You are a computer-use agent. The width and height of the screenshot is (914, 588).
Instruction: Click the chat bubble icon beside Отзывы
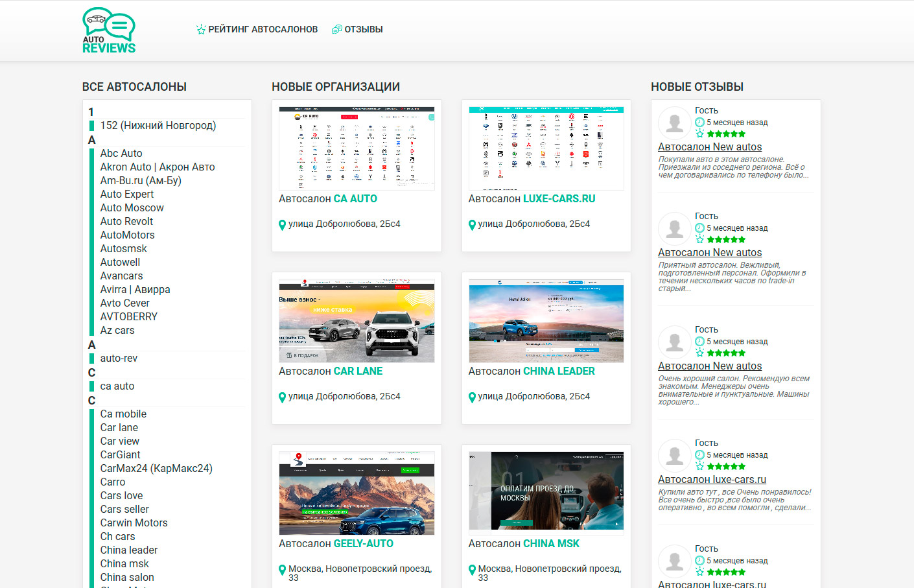(x=336, y=29)
